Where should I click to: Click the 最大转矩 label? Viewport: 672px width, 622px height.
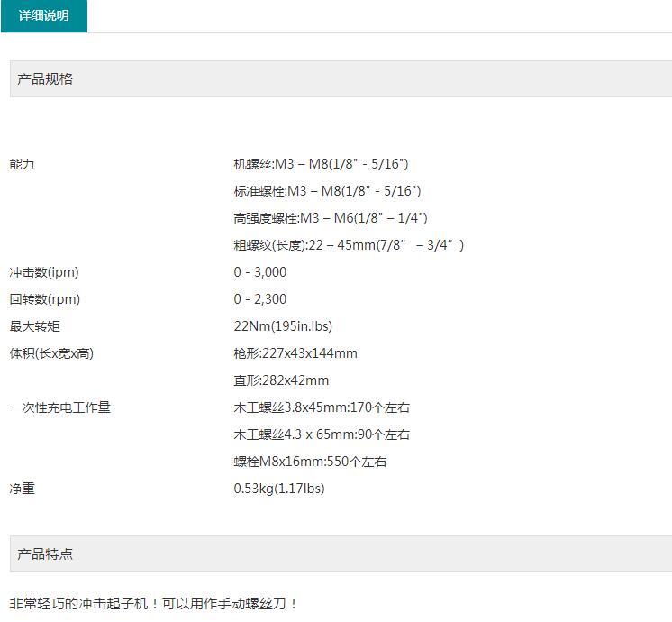click(34, 326)
